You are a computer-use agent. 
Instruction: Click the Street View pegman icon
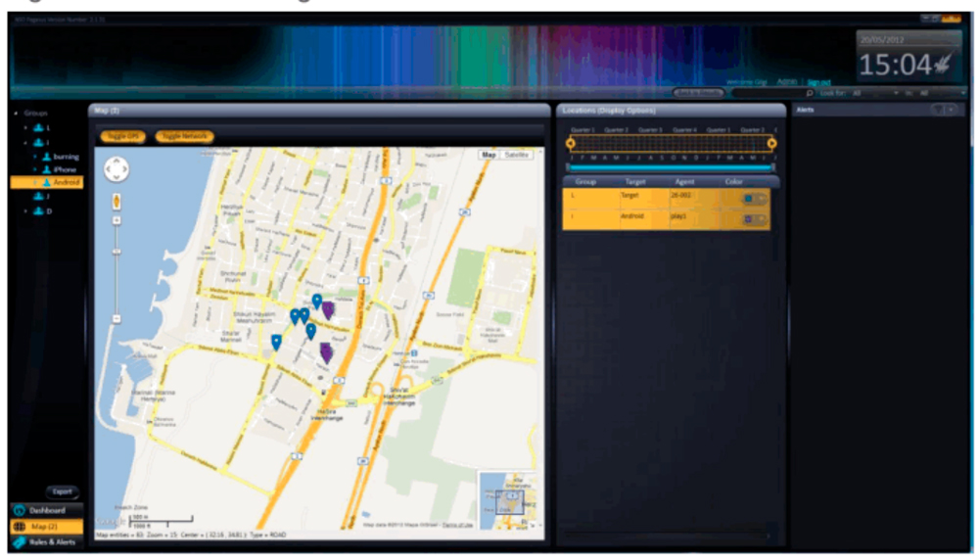(x=117, y=202)
